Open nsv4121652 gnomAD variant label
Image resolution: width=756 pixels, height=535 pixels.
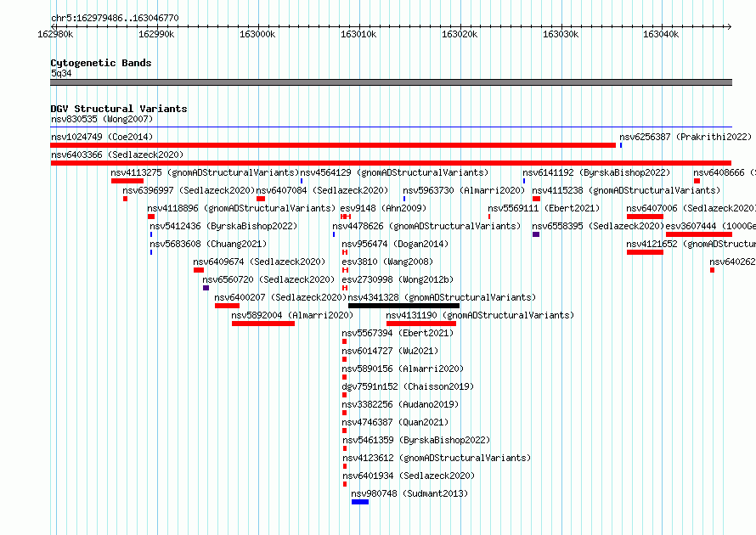691,244
